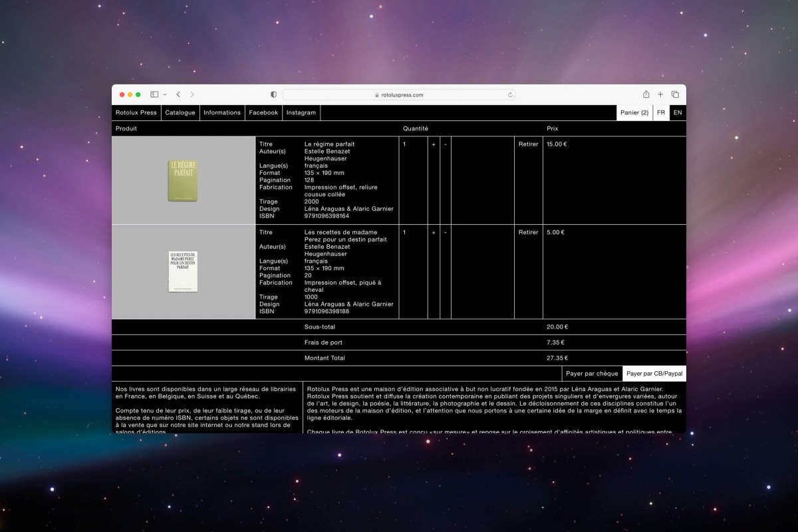Click the rotoluxpress.com address bar
798x532 pixels.
tap(399, 94)
